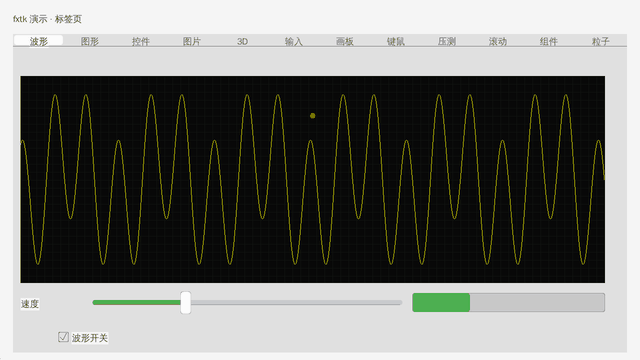
Task: Toggle the 波形开关 checkbox
Action: [x=63, y=337]
